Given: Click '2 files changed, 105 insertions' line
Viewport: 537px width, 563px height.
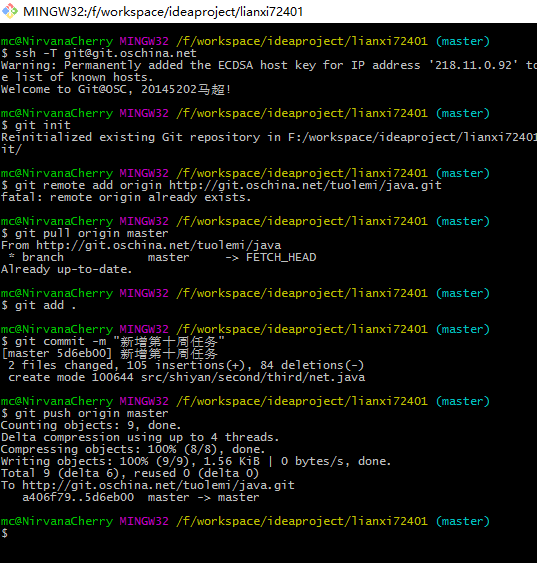Looking at the screenshot, I should pos(186,366).
